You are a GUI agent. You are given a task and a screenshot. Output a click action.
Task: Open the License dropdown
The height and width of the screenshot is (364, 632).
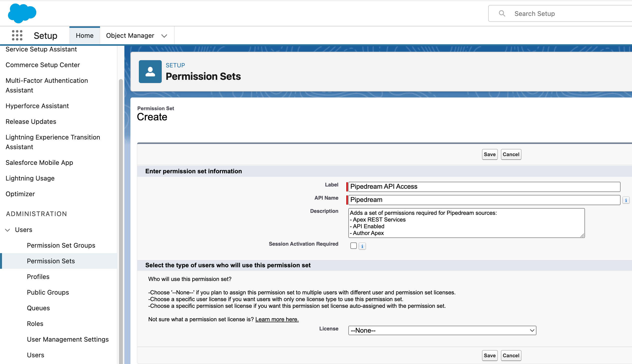pyautogui.click(x=442, y=330)
